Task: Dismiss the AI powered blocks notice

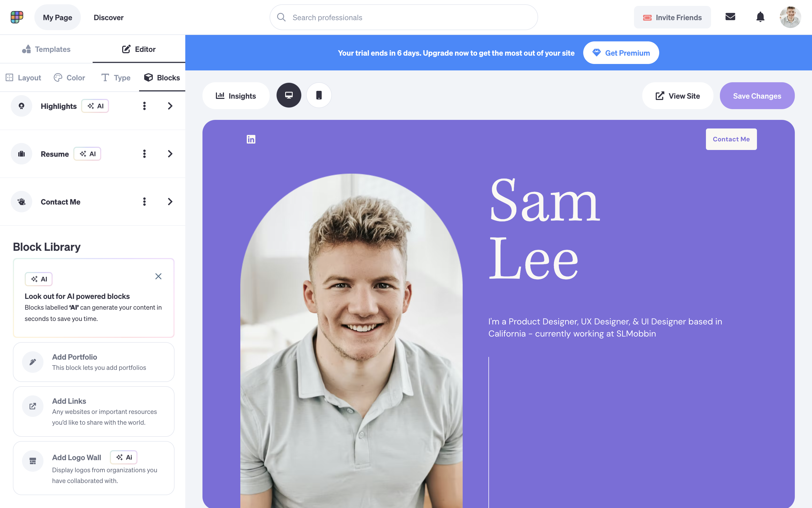Action: click(158, 276)
